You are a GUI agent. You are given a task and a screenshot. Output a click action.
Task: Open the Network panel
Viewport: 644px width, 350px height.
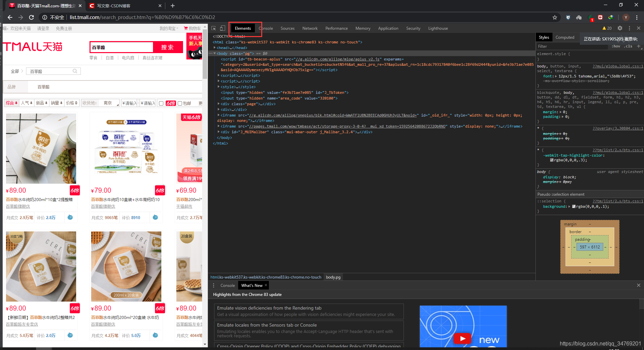click(310, 28)
